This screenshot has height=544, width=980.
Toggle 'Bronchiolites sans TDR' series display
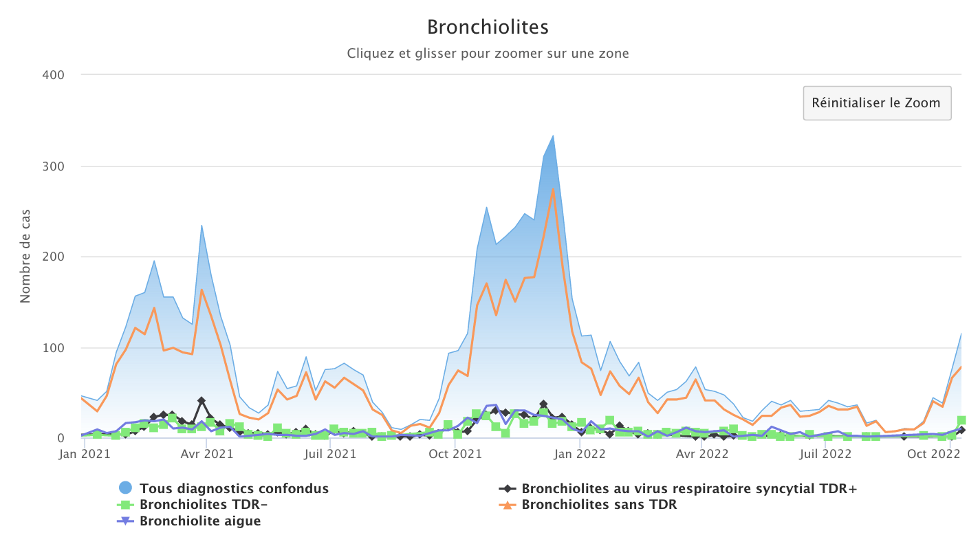coord(598,504)
